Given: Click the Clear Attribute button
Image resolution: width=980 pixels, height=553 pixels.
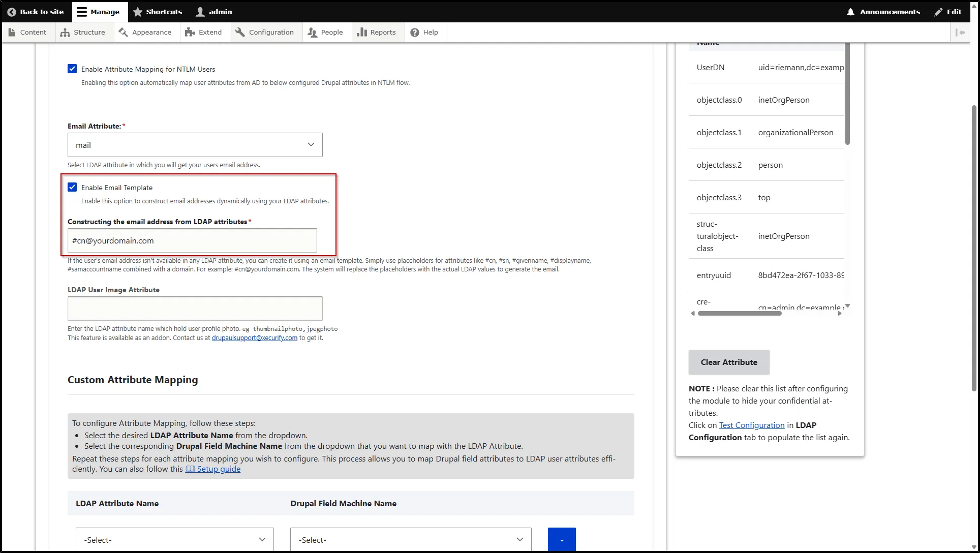Looking at the screenshot, I should 728,362.
